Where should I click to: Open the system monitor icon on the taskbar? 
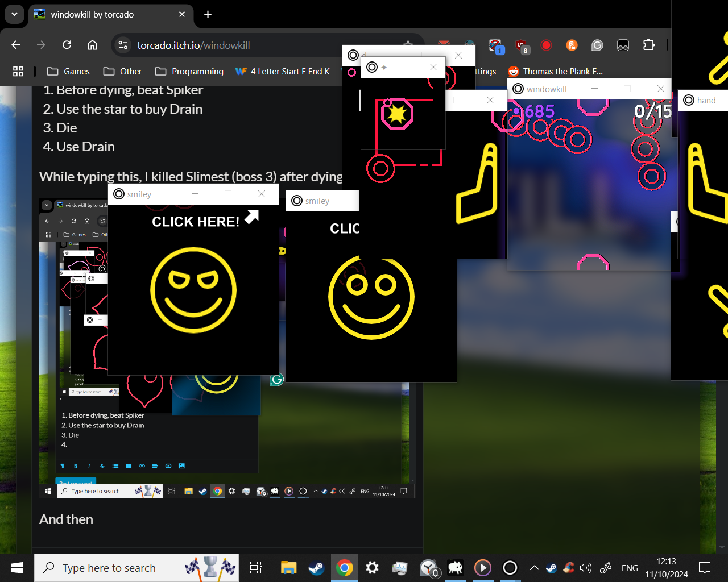[400, 568]
